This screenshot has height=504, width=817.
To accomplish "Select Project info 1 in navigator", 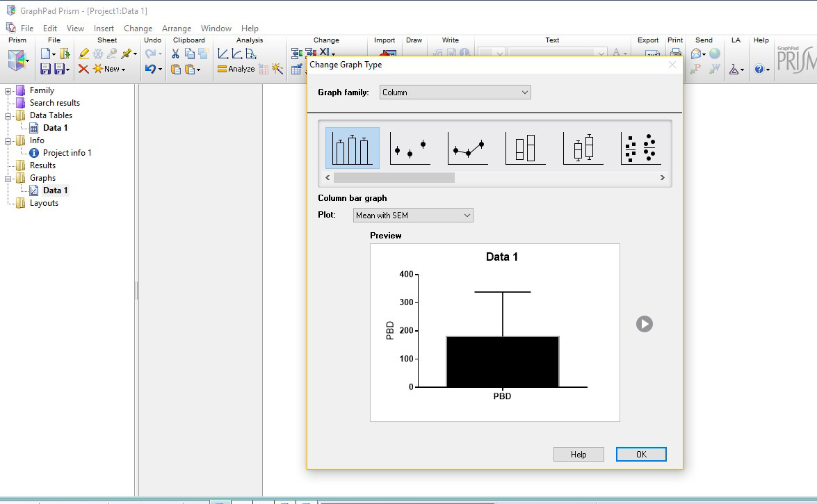I will point(67,153).
